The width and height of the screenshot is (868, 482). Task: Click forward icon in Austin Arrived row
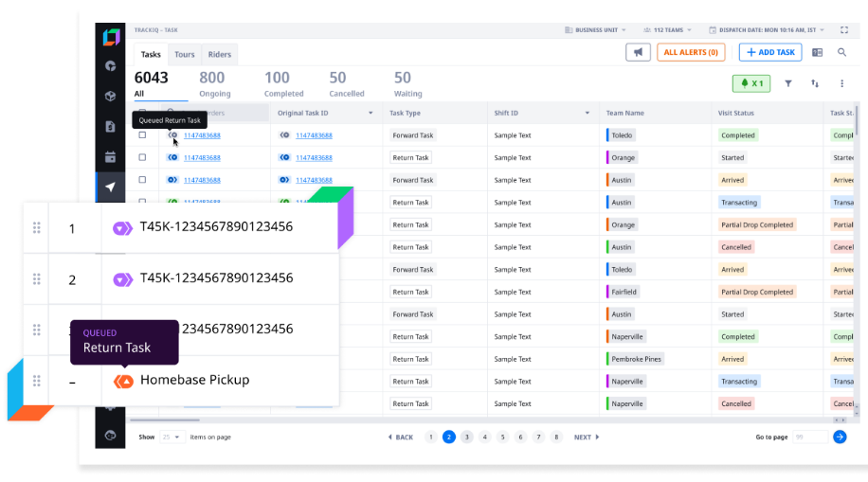click(172, 180)
